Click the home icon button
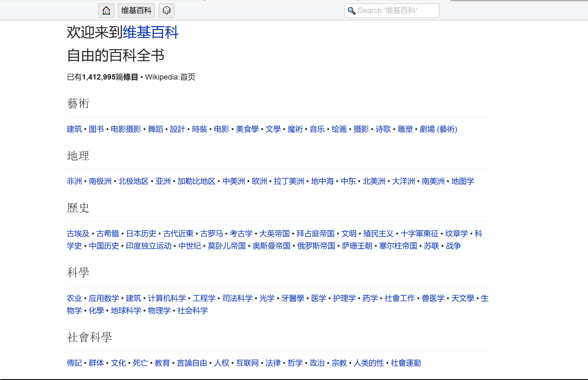This screenshot has width=588, height=380. [x=106, y=10]
